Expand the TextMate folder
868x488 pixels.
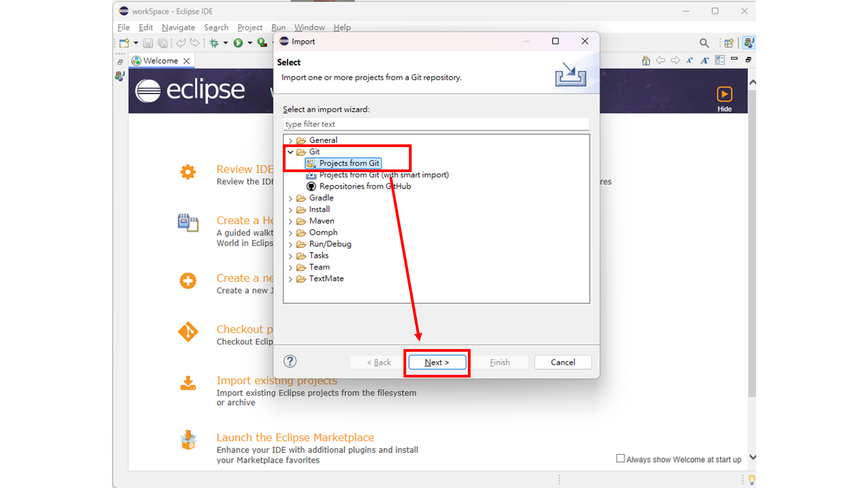(290, 279)
